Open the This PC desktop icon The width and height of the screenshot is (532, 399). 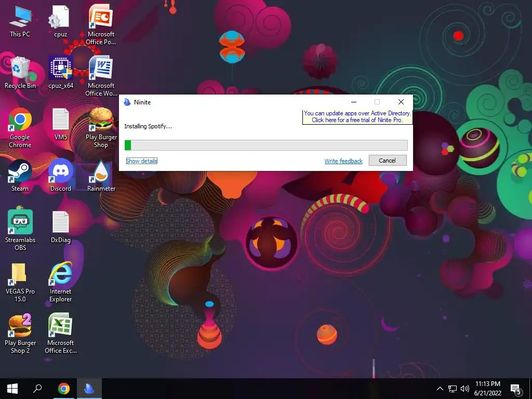point(20,21)
